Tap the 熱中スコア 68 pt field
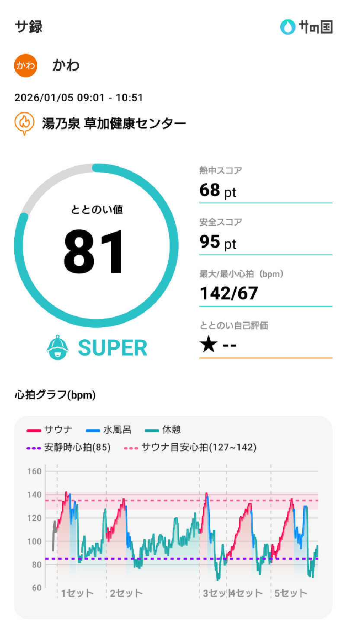 pyautogui.click(x=265, y=185)
